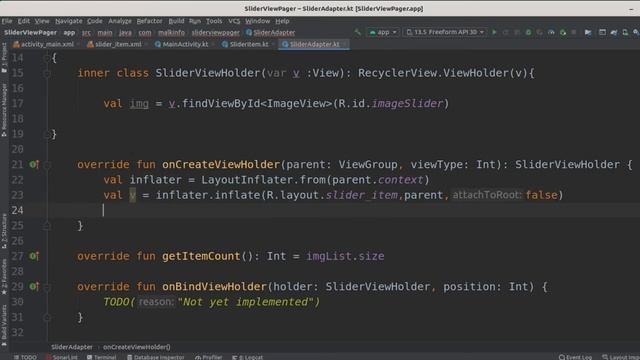Open the Edit menu
640x360 pixels.
(x=23, y=21)
